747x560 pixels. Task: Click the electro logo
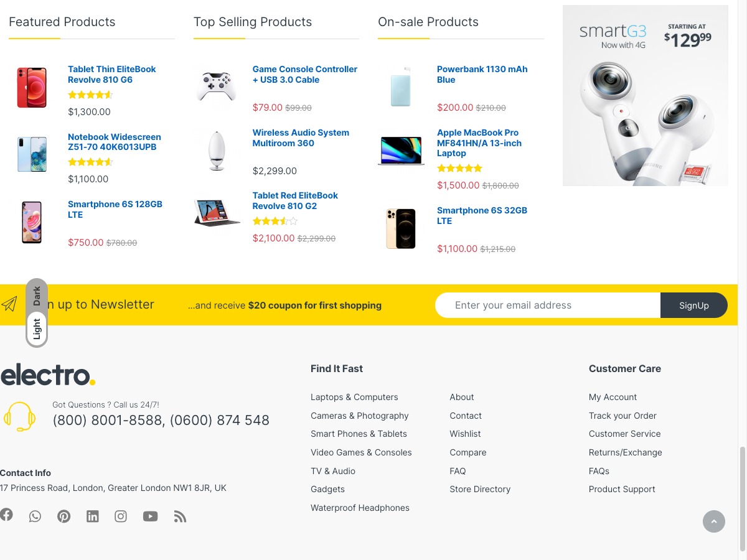tap(48, 375)
